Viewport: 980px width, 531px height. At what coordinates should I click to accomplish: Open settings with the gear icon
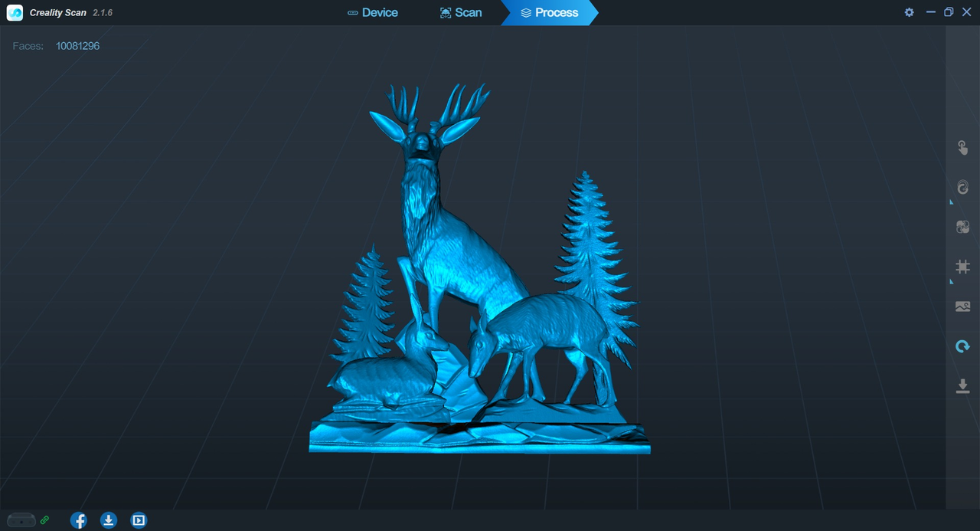[x=910, y=12]
